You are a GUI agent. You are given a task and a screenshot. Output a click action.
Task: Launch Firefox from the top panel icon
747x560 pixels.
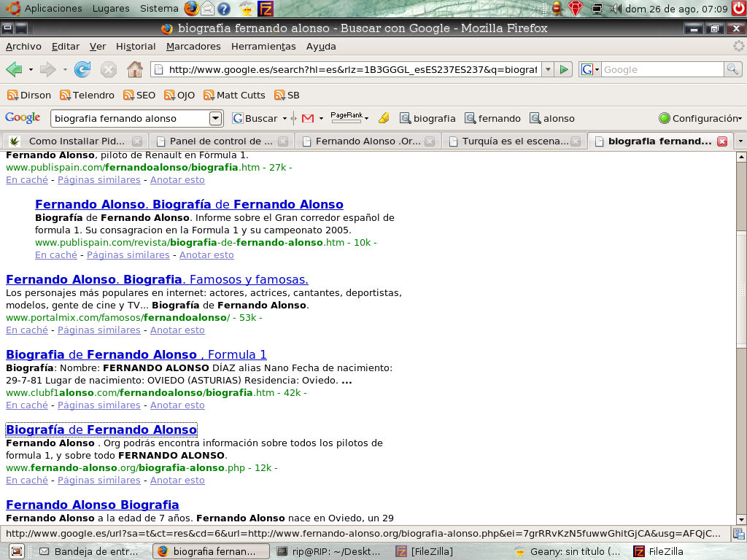tap(192, 8)
